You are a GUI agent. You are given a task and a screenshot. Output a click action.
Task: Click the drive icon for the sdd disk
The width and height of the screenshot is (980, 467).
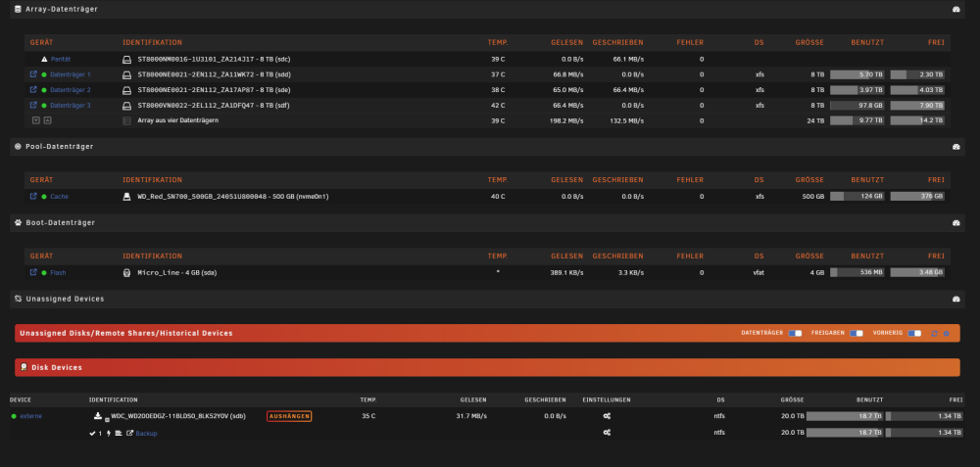tap(126, 74)
